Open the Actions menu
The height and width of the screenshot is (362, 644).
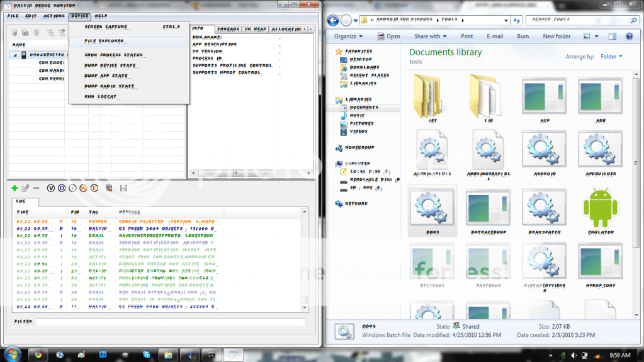click(x=54, y=16)
